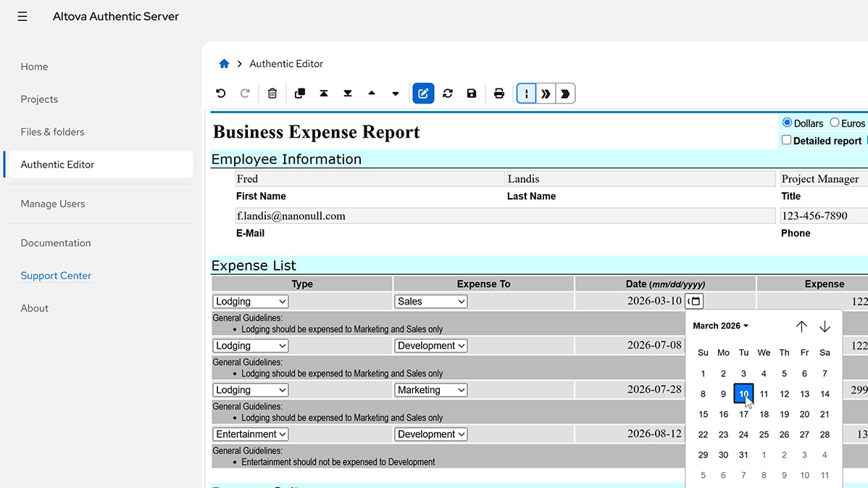Move row up one position
The width and height of the screenshot is (868, 488).
[372, 94]
